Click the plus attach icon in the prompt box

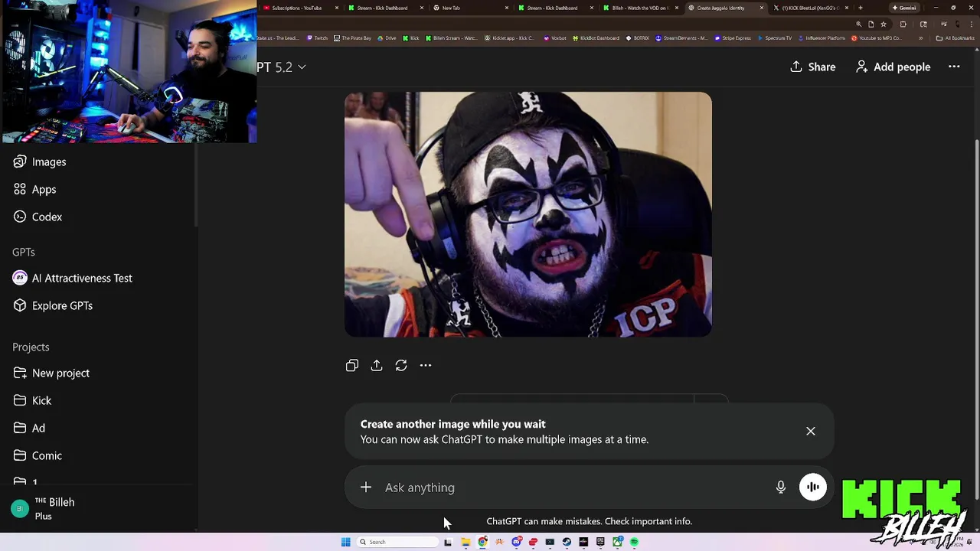(x=366, y=487)
